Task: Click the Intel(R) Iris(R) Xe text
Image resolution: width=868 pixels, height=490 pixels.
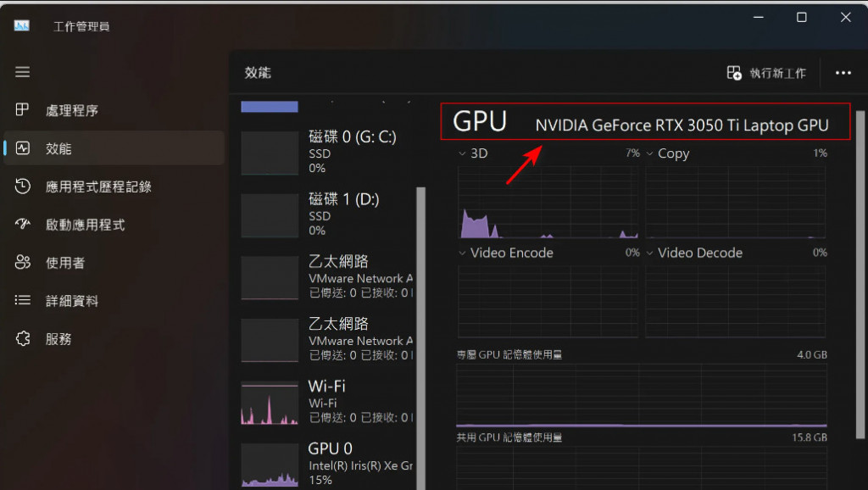Action: pyautogui.click(x=360, y=465)
